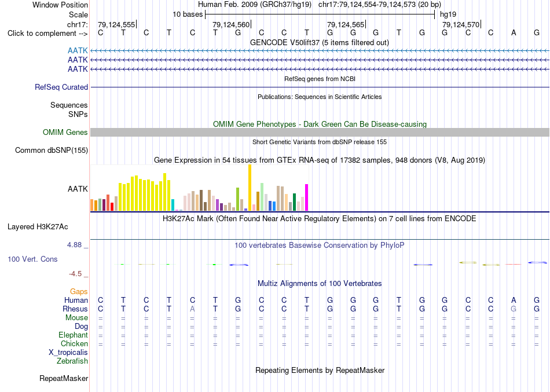Select the "Elephant" species label

[73, 335]
